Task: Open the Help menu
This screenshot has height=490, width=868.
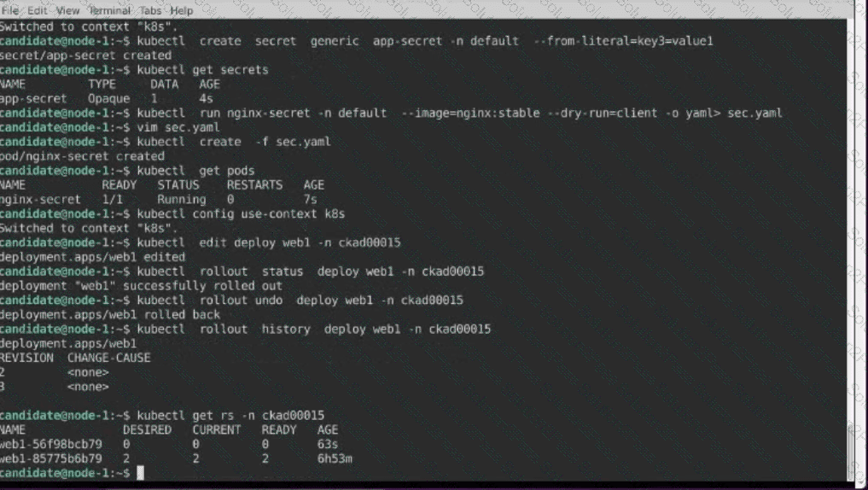Action: tap(182, 10)
